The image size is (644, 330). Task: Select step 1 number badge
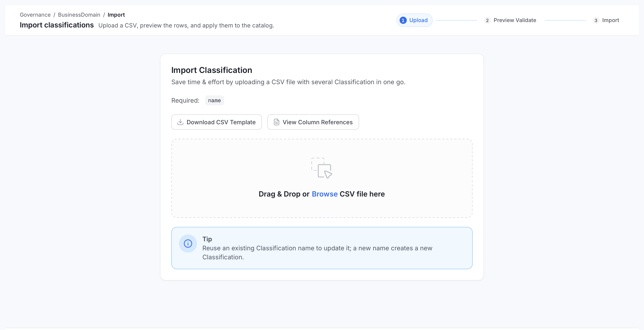point(403,20)
